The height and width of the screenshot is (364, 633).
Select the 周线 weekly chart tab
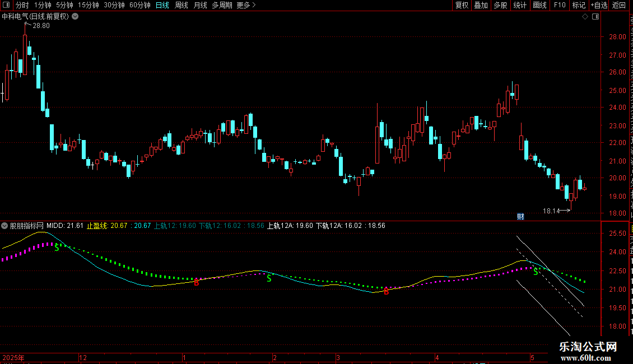pyautogui.click(x=181, y=5)
